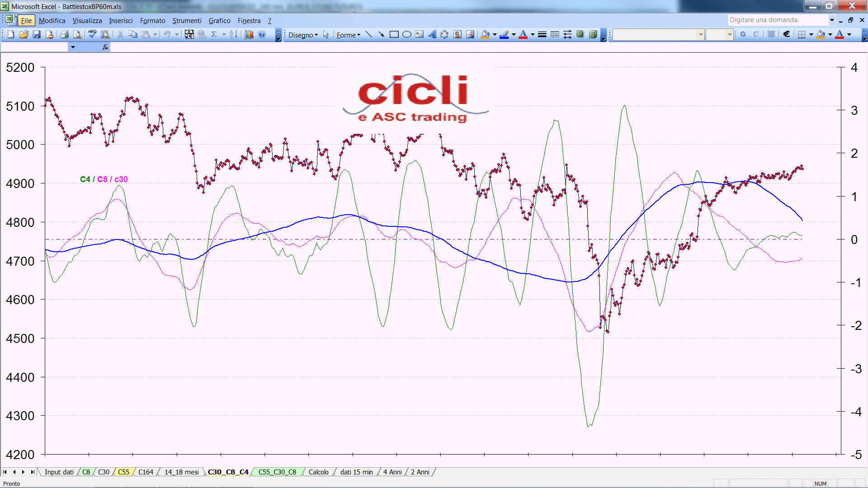868x488 pixels.
Task: Open the font size combo box
Action: point(719,34)
